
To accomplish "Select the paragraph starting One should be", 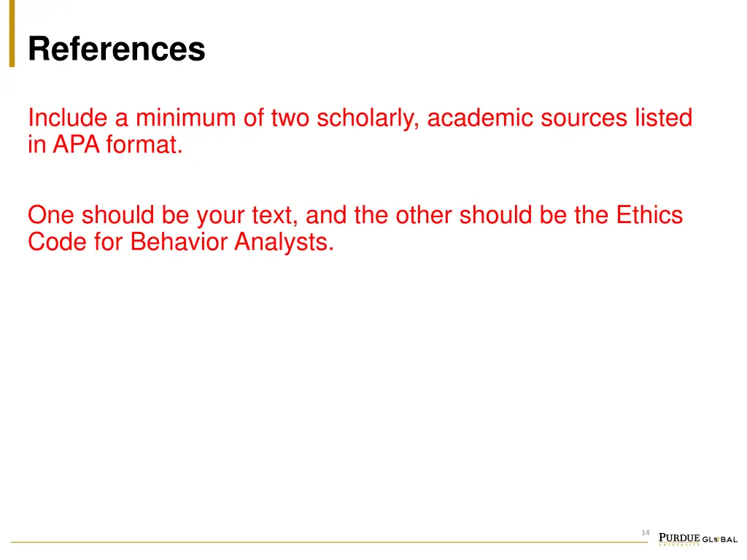I will tap(355, 228).
